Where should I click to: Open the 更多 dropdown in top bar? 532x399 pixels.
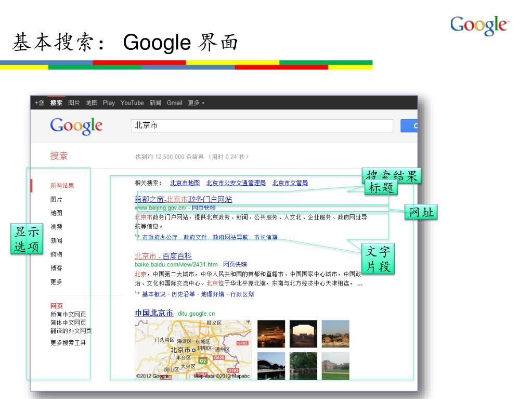point(196,103)
